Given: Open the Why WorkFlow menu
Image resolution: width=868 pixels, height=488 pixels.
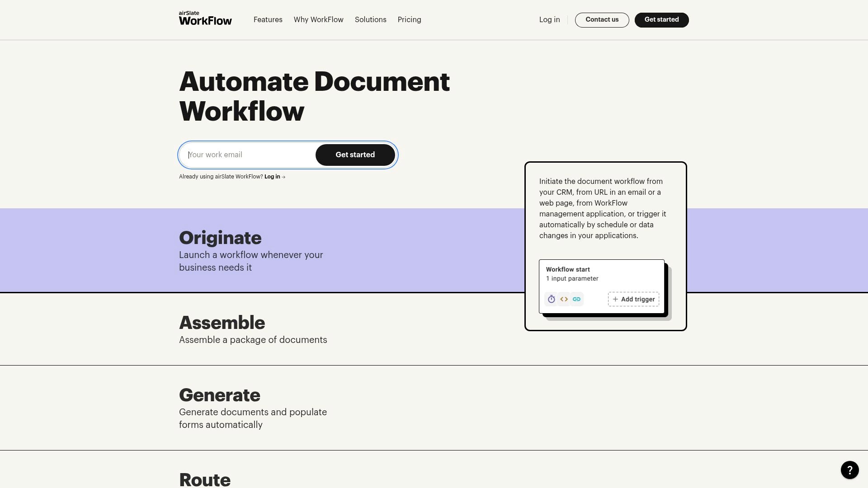Looking at the screenshot, I should [318, 20].
